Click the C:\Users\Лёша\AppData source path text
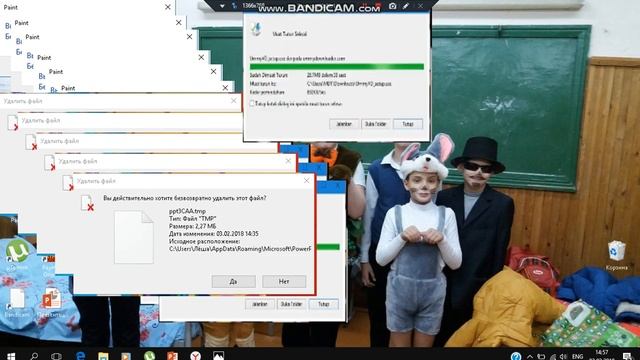640x360 pixels. click(240, 249)
